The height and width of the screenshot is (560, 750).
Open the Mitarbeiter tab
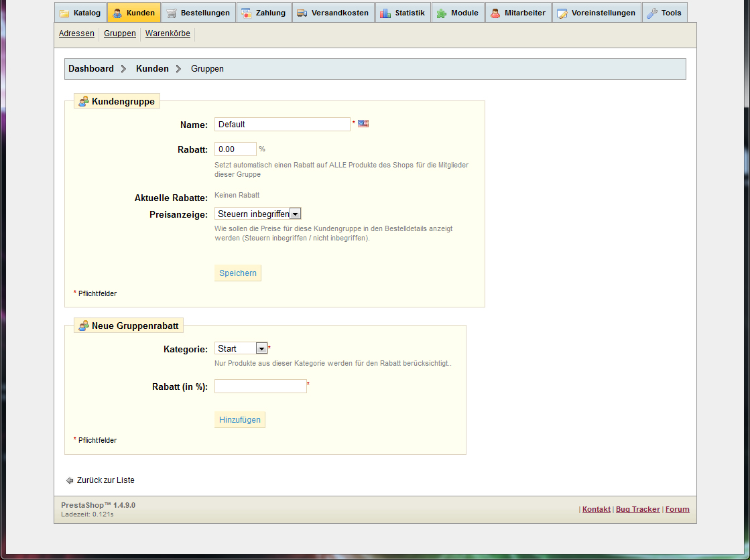519,13
